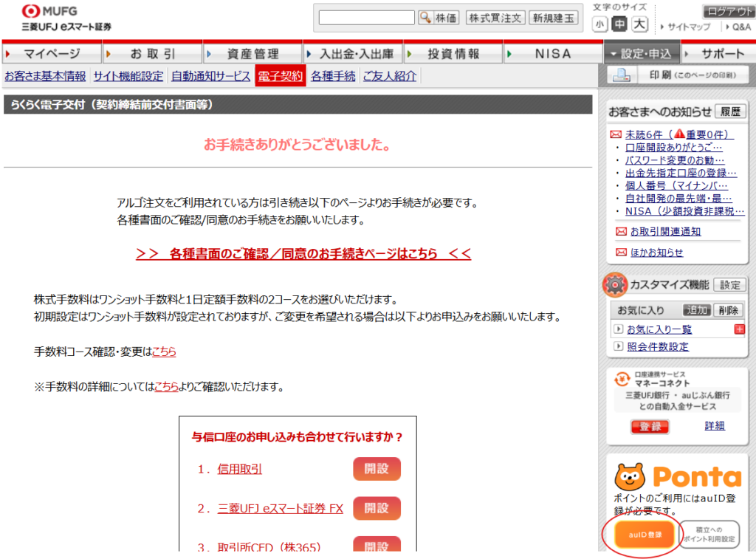This screenshot has width=756, height=559.
Task: Click the printer icon
Action: click(x=620, y=75)
